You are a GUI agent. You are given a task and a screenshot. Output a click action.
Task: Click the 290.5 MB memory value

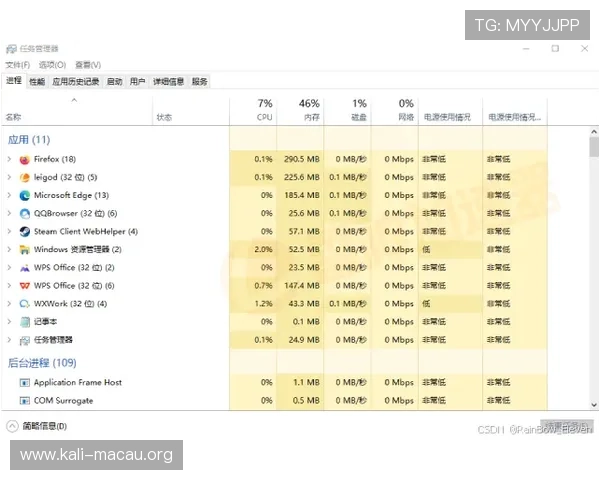pos(302,159)
